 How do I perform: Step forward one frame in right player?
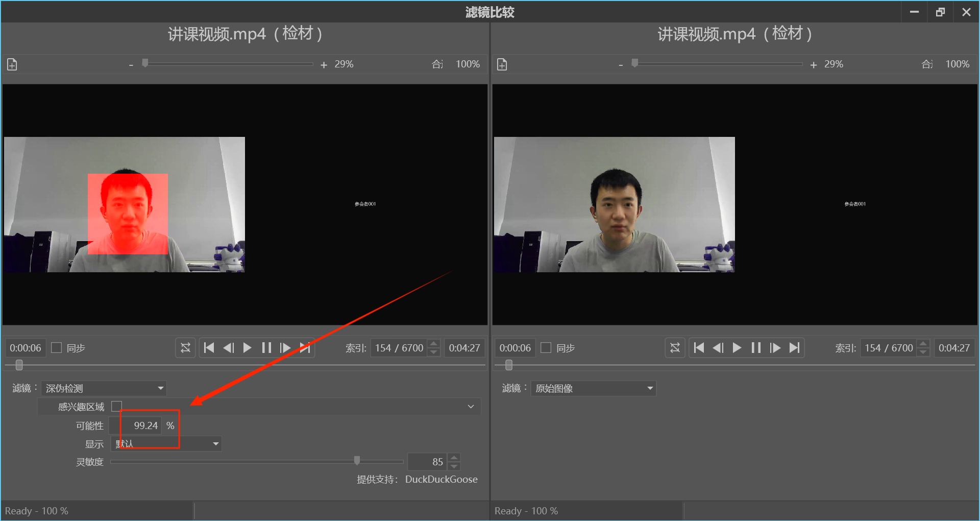pos(775,348)
